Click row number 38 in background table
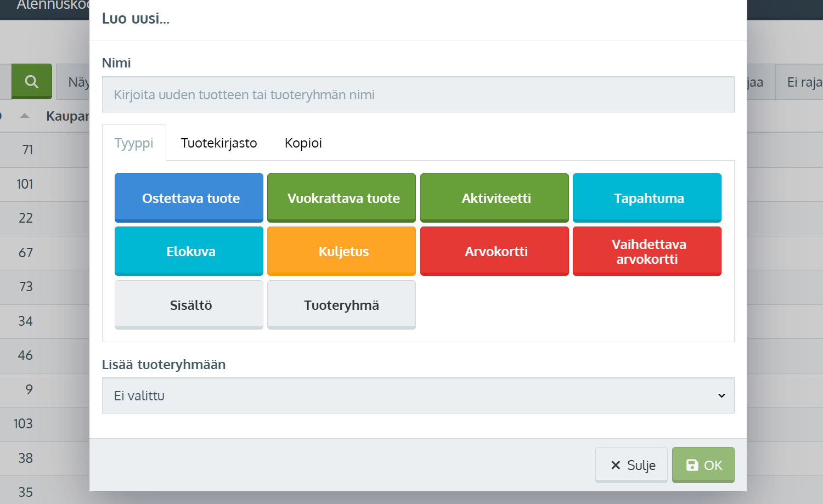This screenshot has height=504, width=823. tap(26, 458)
